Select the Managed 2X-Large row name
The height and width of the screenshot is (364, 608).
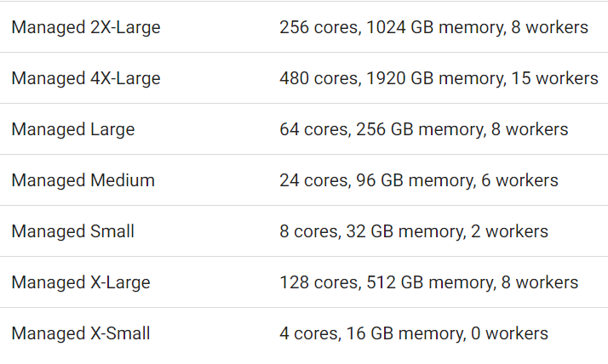point(86,27)
